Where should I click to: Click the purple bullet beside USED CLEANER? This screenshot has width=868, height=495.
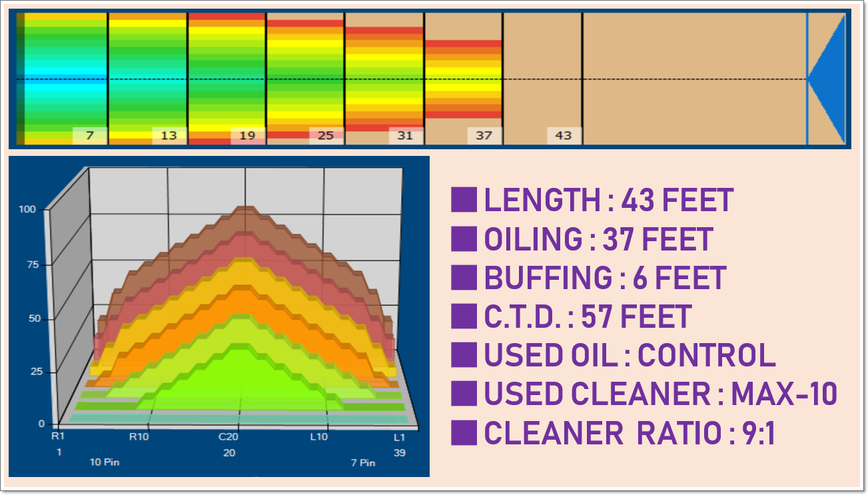click(x=464, y=394)
